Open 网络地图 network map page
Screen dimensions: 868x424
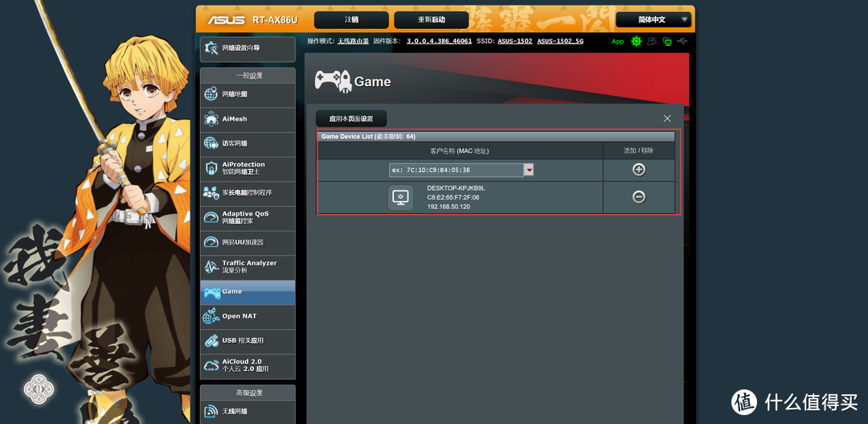click(248, 95)
